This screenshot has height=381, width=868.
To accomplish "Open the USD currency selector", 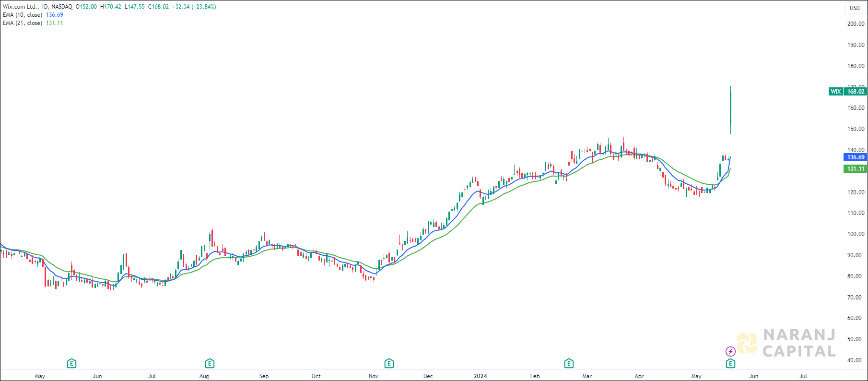I will point(855,8).
